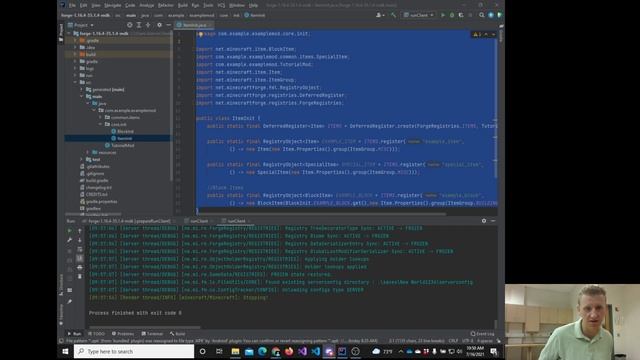Hide the Run panel with minus icon
The image size is (640, 360).
[x=493, y=221]
